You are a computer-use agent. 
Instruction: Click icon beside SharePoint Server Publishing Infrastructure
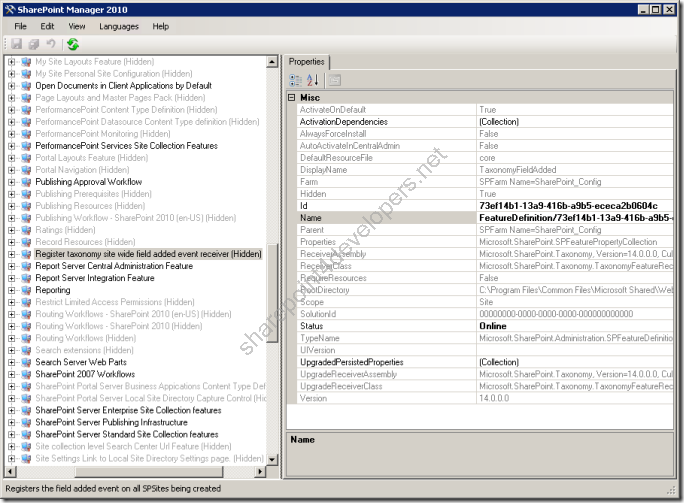click(x=26, y=422)
